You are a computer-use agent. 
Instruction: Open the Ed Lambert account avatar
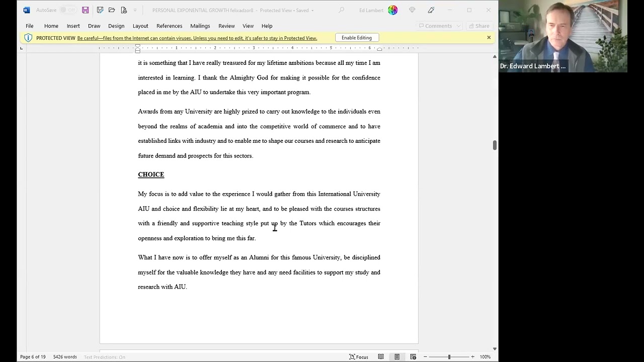[x=393, y=10]
